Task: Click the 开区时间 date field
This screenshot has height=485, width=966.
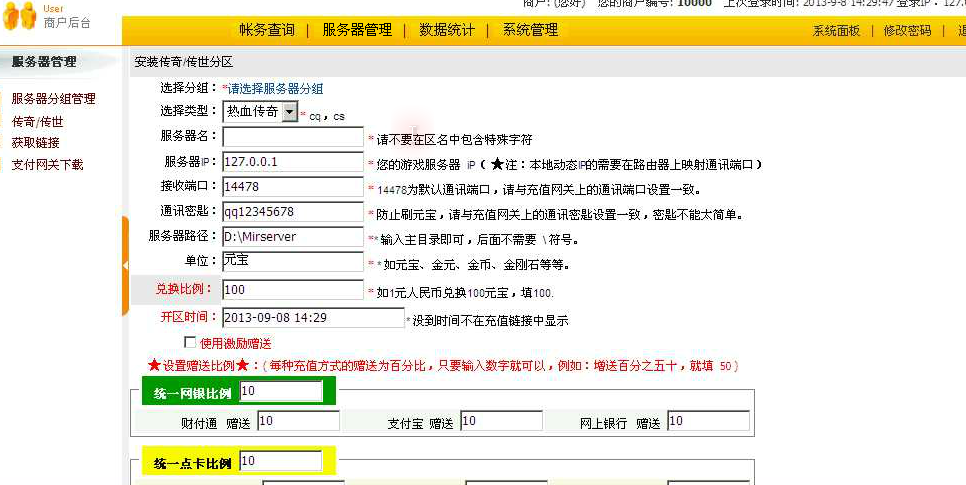Action: point(313,318)
